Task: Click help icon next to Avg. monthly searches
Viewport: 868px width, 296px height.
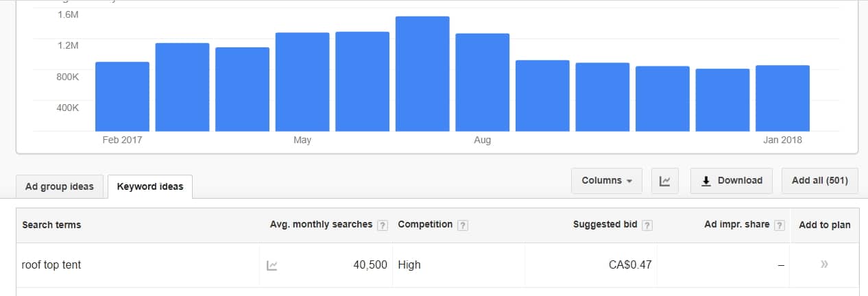Action: 383,225
